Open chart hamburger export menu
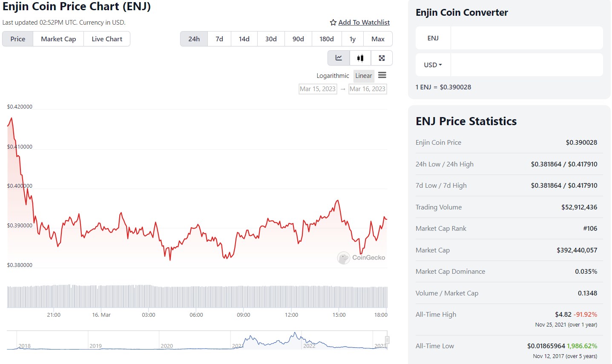 382,75
